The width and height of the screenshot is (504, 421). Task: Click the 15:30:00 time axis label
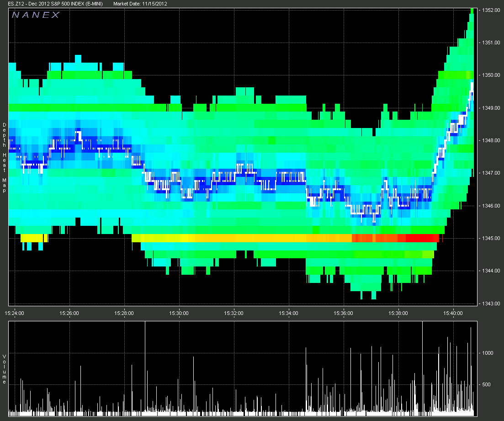[x=179, y=313]
